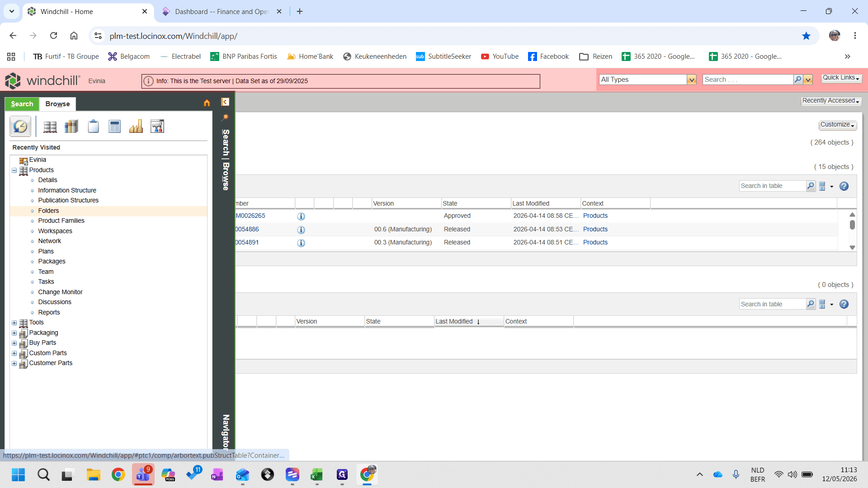Open the Products pallet icon in navigator
The width and height of the screenshot is (868, 488).
click(x=50, y=127)
